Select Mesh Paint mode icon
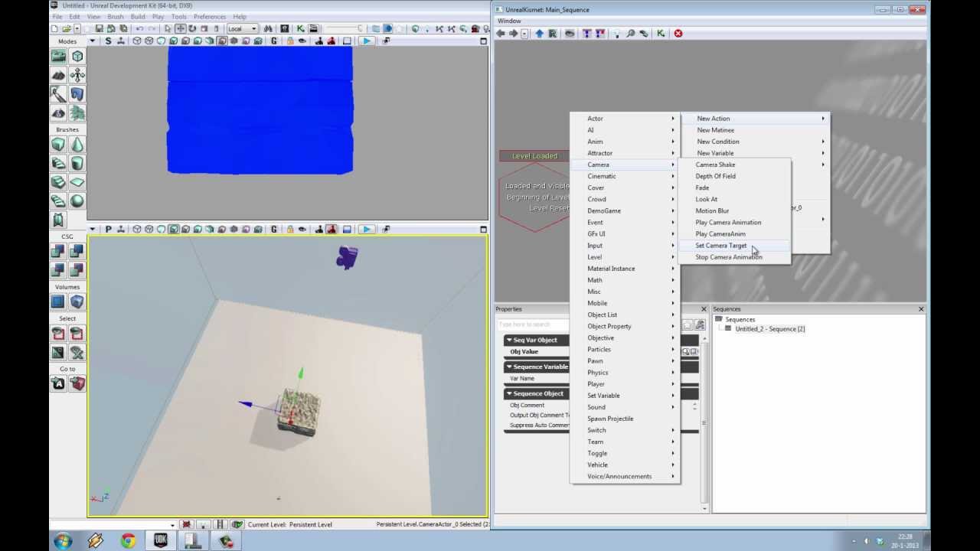This screenshot has width=980, height=551. coord(58,94)
